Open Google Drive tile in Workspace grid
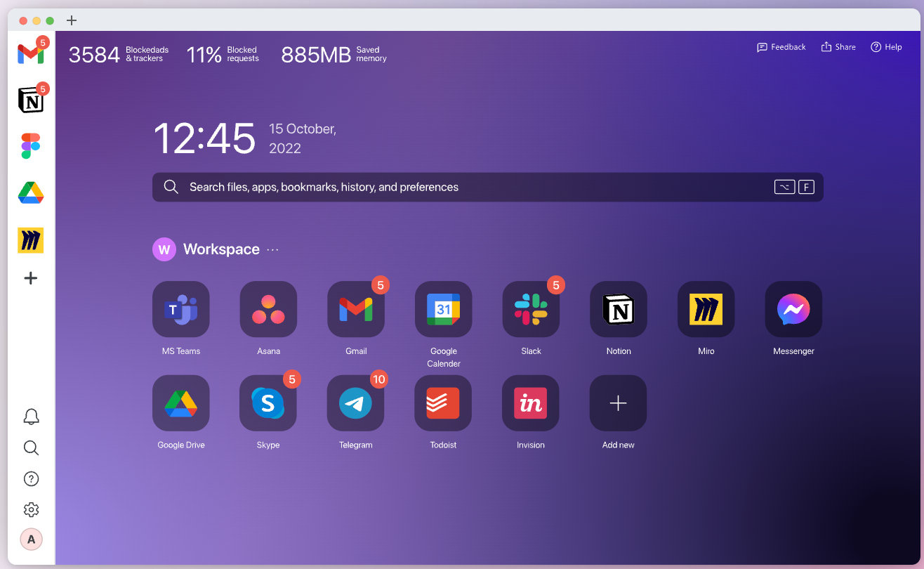924x569 pixels. click(x=181, y=403)
